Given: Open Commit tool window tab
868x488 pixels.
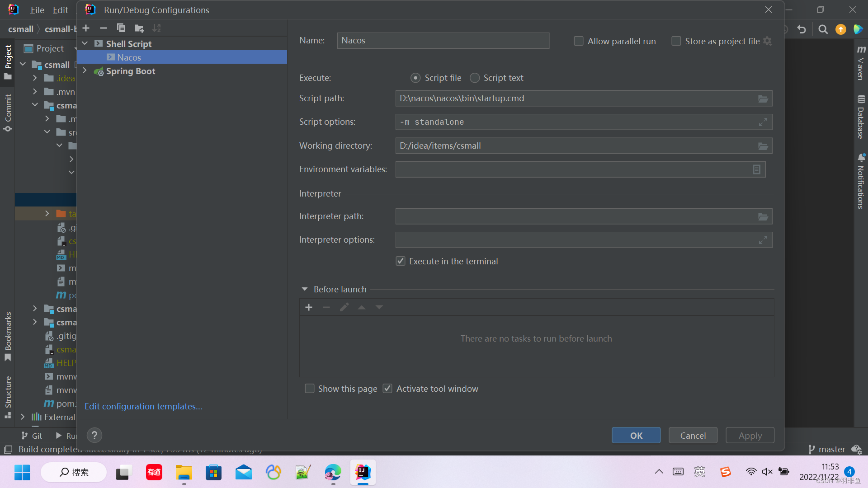Looking at the screenshot, I should coord(8,113).
